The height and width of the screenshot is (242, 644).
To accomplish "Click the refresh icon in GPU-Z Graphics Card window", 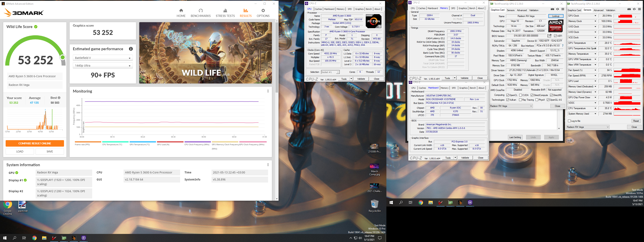I will [x=557, y=9].
